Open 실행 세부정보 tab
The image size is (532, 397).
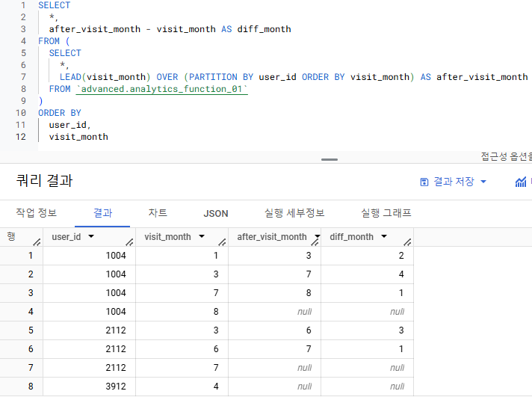(x=294, y=213)
